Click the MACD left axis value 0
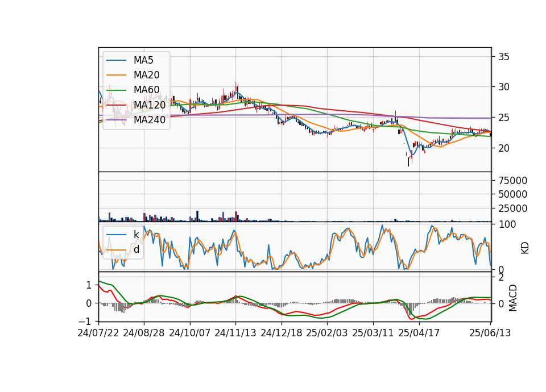The width and height of the screenshot is (546, 392). [x=89, y=303]
